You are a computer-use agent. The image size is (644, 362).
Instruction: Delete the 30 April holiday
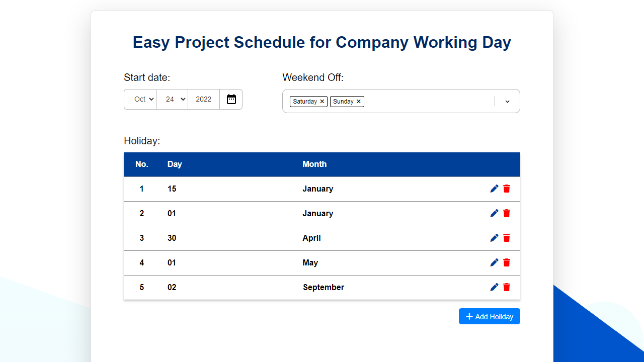pyautogui.click(x=507, y=238)
